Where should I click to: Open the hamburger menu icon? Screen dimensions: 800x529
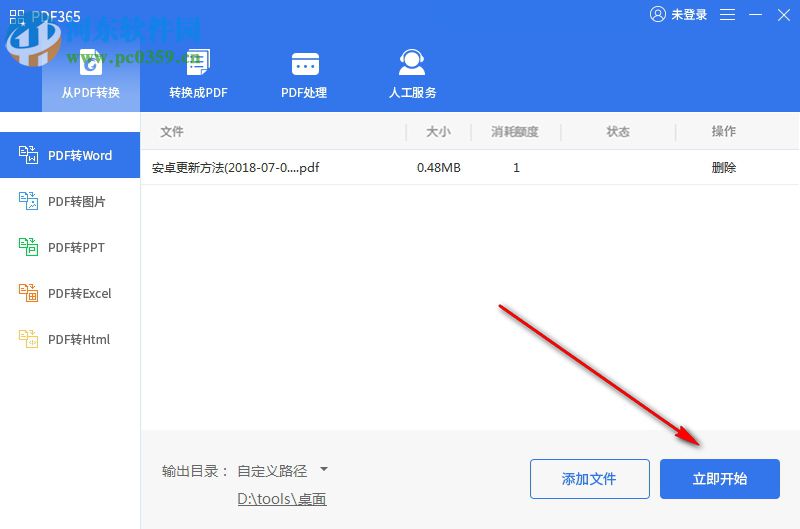click(x=727, y=14)
